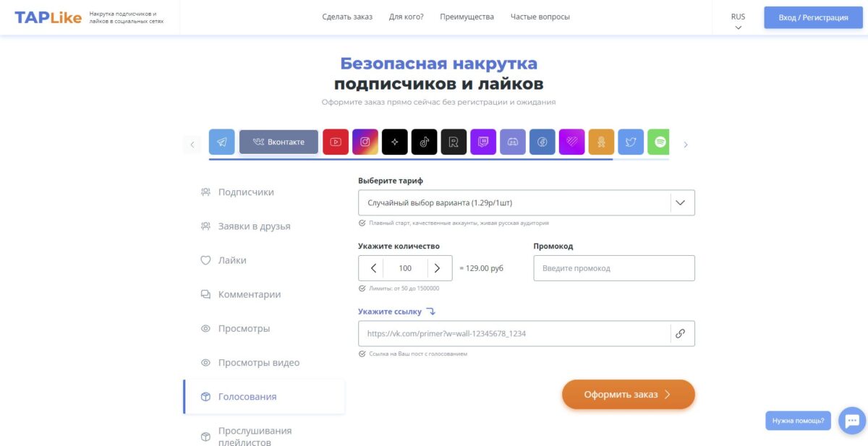Increase the quantity with the right arrow

[x=437, y=268]
